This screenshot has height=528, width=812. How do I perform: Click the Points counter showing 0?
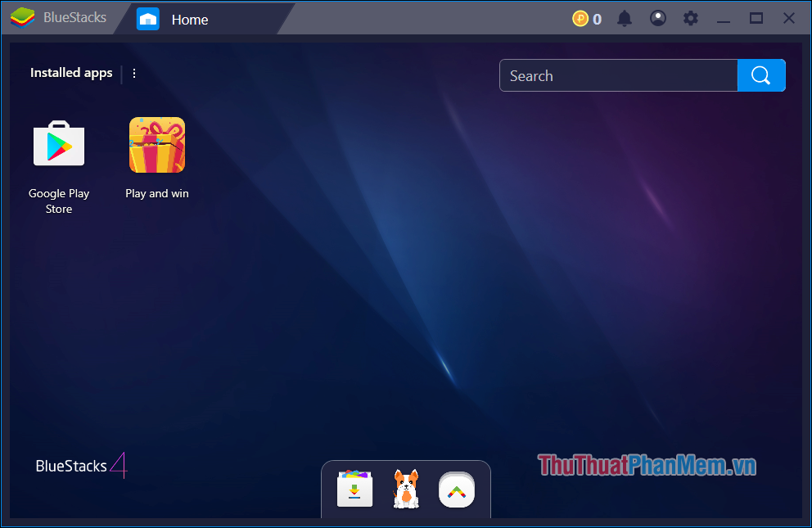(x=595, y=18)
